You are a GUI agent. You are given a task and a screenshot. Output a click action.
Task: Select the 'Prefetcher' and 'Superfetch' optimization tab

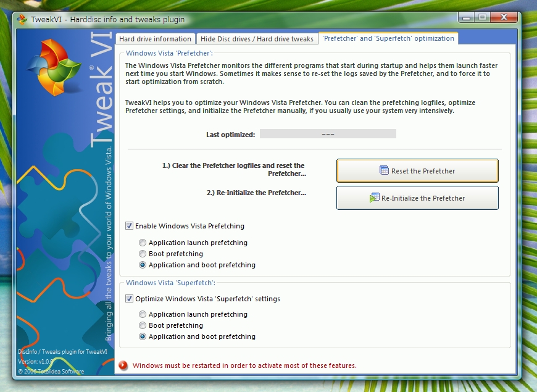[x=388, y=38]
